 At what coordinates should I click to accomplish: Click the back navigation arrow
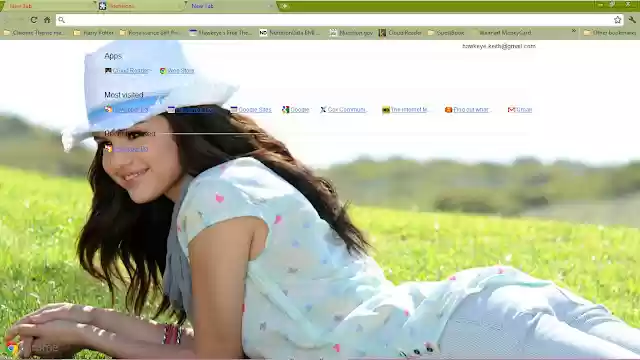pos(7,20)
